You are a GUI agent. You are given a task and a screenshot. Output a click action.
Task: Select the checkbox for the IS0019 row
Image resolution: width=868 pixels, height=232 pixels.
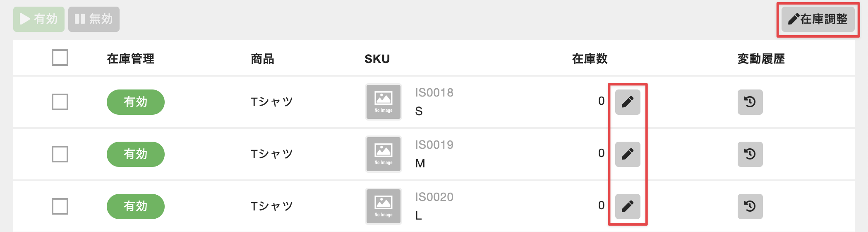[x=60, y=154]
